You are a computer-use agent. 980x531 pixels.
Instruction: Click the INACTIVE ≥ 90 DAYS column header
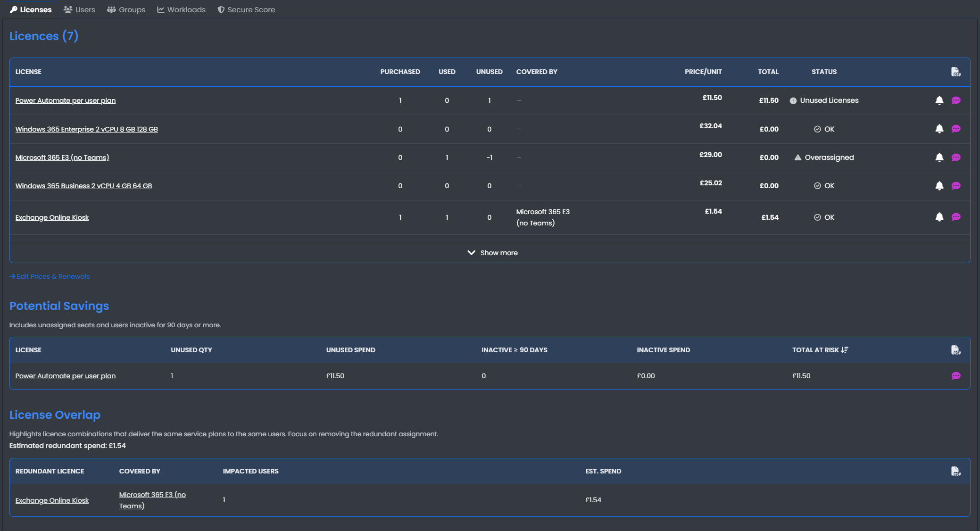pos(515,350)
